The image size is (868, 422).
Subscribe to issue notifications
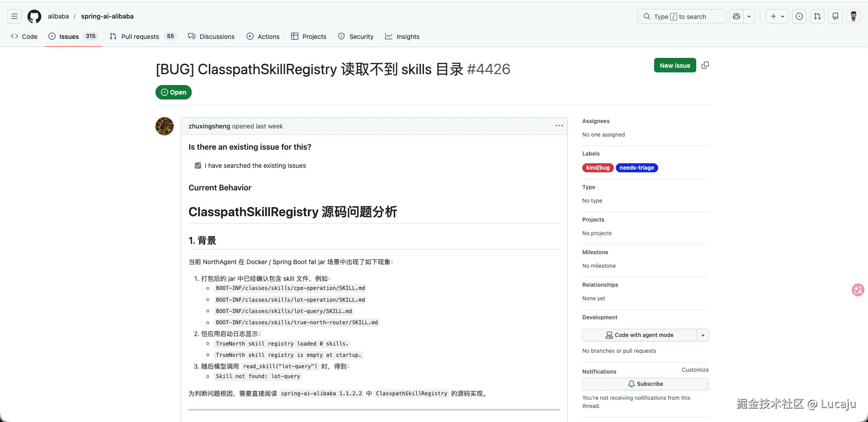[646, 384]
